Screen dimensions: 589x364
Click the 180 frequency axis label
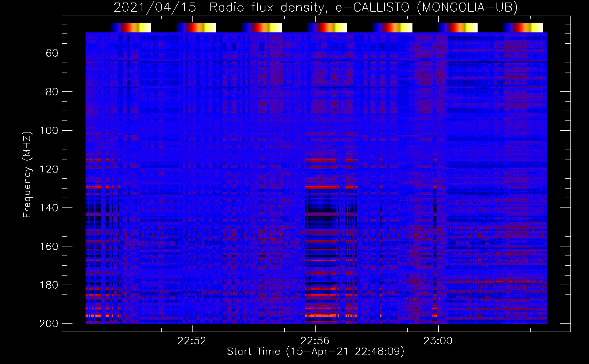coord(49,285)
